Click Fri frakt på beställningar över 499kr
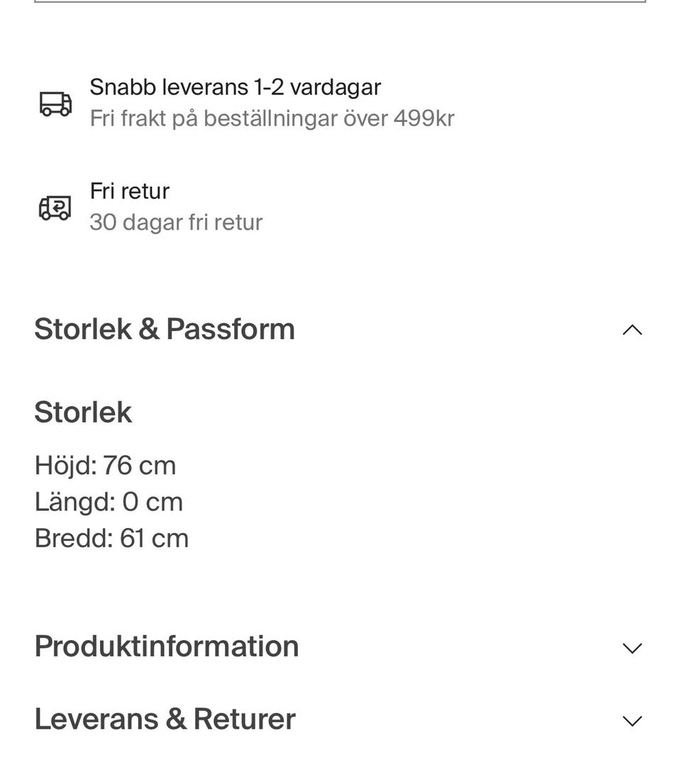The width and height of the screenshot is (681, 784). point(272,119)
